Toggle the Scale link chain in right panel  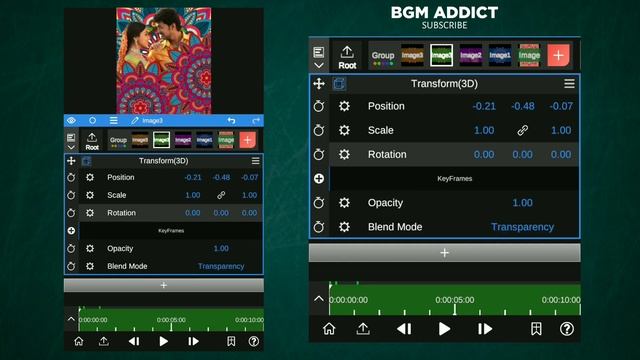pos(522,130)
